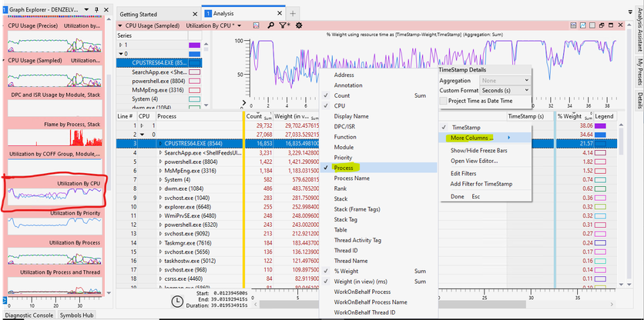Expand CPU 1 row on line 1
644x320 pixels.
point(143,125)
